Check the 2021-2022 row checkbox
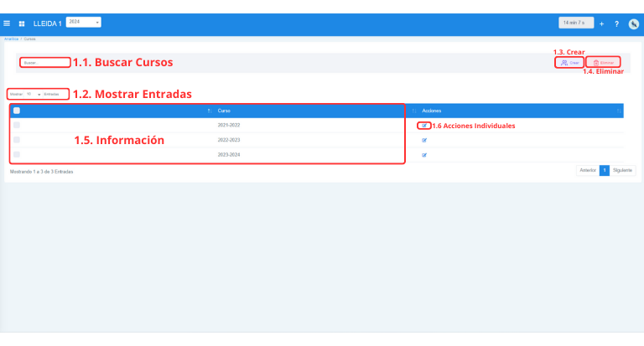This screenshot has height=346, width=644. 17,126
